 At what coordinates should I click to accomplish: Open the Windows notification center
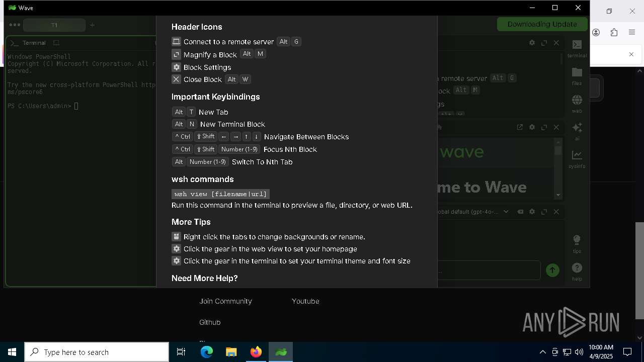coord(628,352)
